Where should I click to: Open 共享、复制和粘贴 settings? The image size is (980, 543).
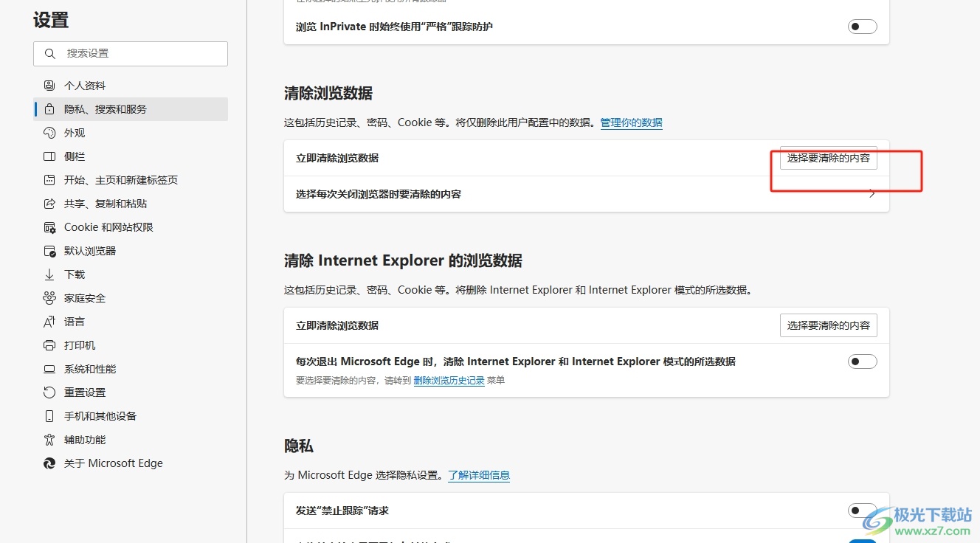point(131,204)
